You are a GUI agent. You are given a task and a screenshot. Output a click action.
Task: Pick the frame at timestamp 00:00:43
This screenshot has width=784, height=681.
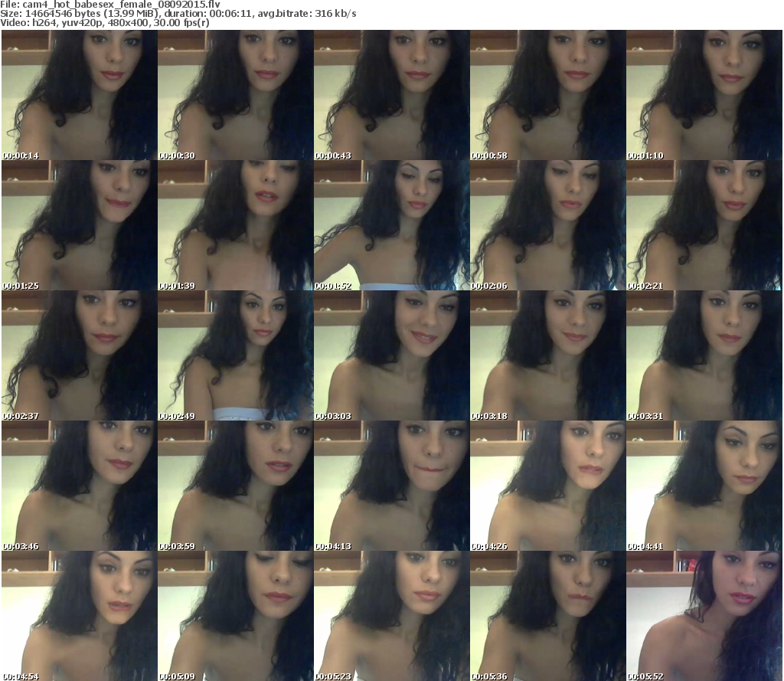click(x=391, y=95)
